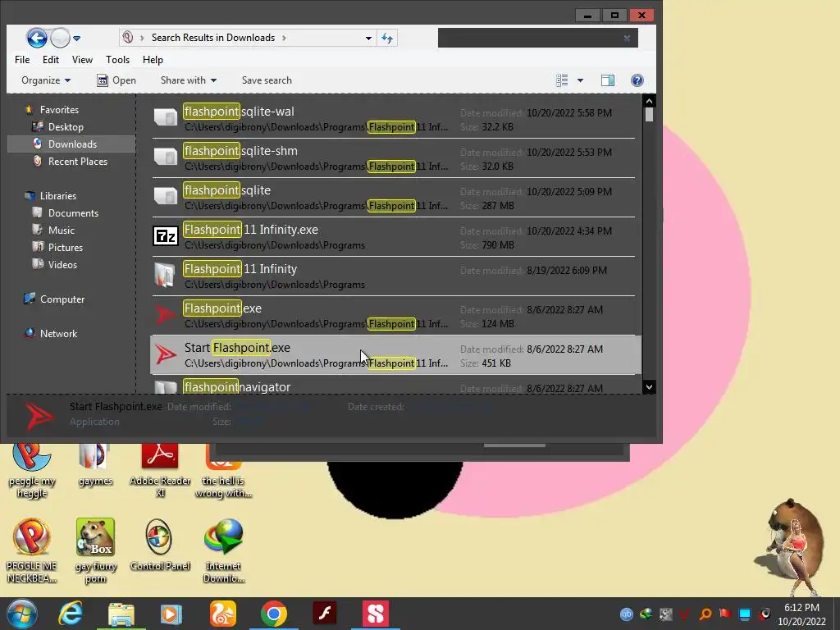Click scrollbar down arrow in results list
Image resolution: width=840 pixels, height=630 pixels.
pos(649,387)
